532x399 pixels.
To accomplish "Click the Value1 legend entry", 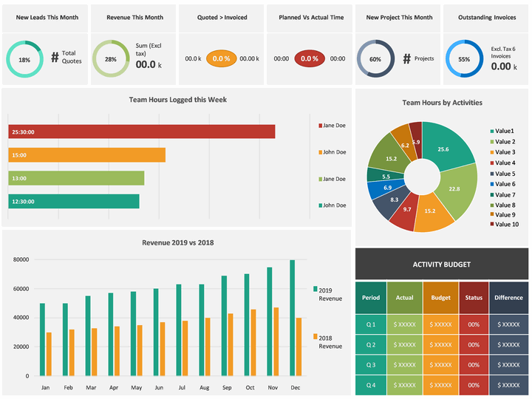I will point(502,131).
